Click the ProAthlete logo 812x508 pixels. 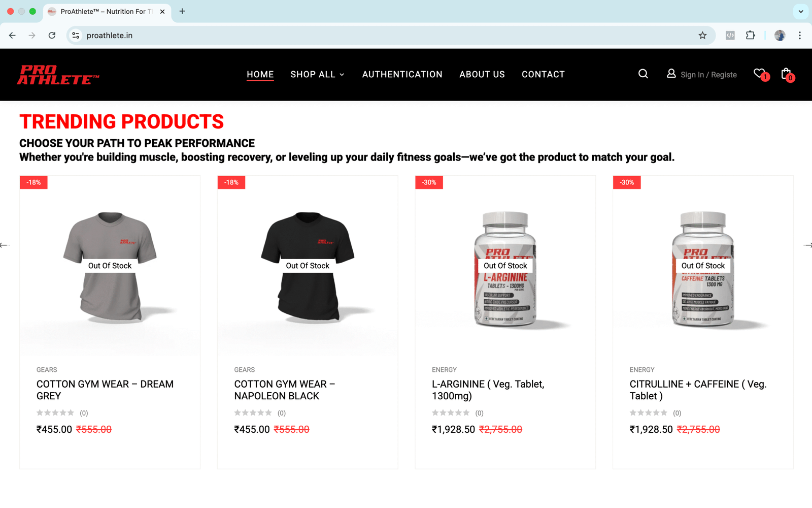coord(58,75)
